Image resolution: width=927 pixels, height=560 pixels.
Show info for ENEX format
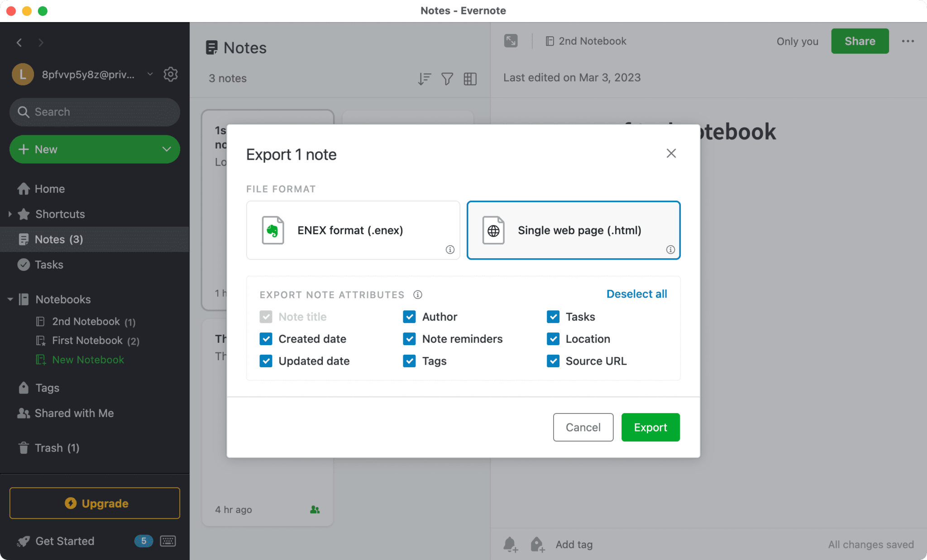click(x=450, y=250)
